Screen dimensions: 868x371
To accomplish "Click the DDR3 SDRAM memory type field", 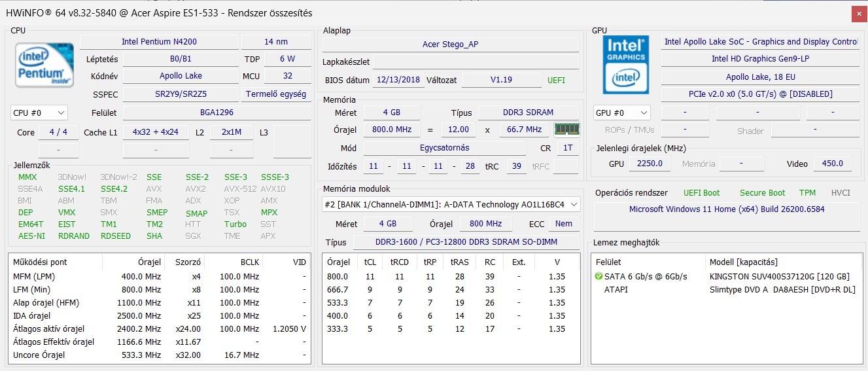I will 529,113.
